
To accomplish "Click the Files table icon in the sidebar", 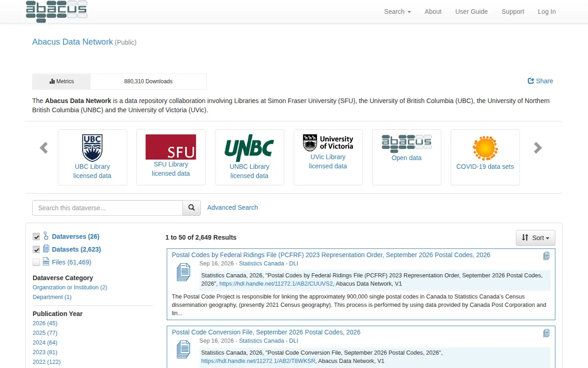I will [x=46, y=262].
